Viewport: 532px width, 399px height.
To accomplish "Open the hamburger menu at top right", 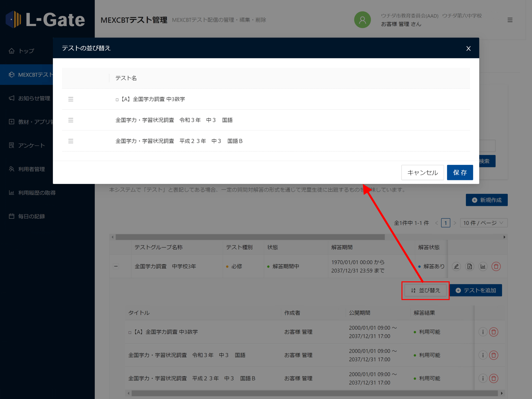I will 510,20.
